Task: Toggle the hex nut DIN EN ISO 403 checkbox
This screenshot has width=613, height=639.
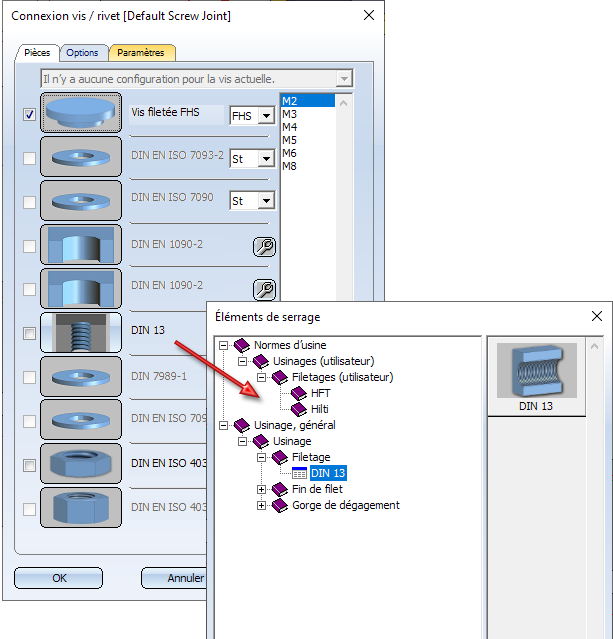Action: click(x=29, y=465)
